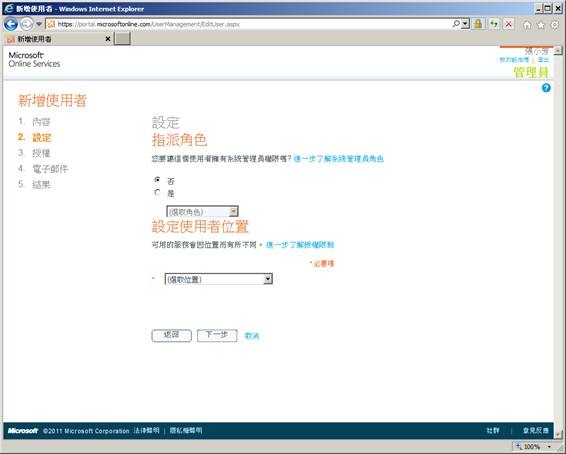Expand the zoom level 100% dropdown arrow
The image size is (566, 454).
coord(550,447)
